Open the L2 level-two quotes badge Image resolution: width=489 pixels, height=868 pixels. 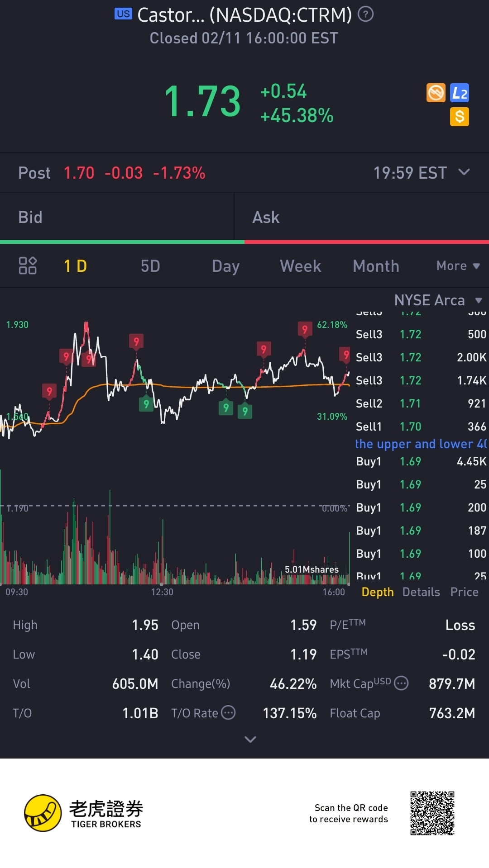[460, 93]
